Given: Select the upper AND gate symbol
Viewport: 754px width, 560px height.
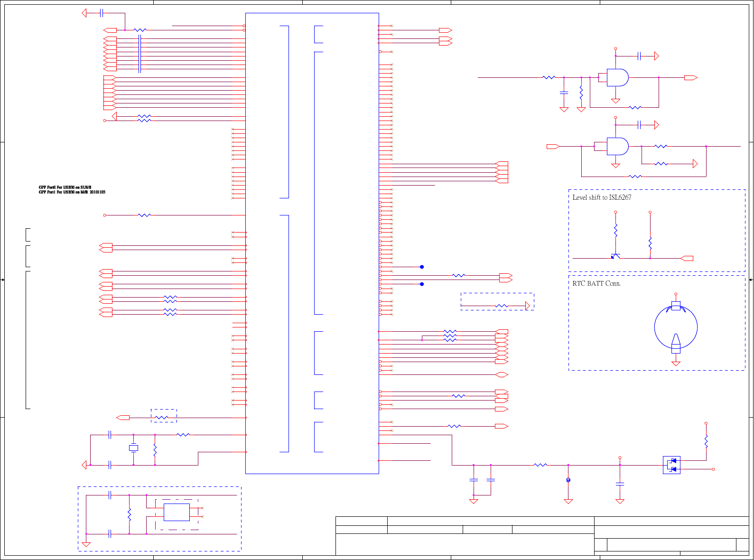Looking at the screenshot, I should (618, 77).
